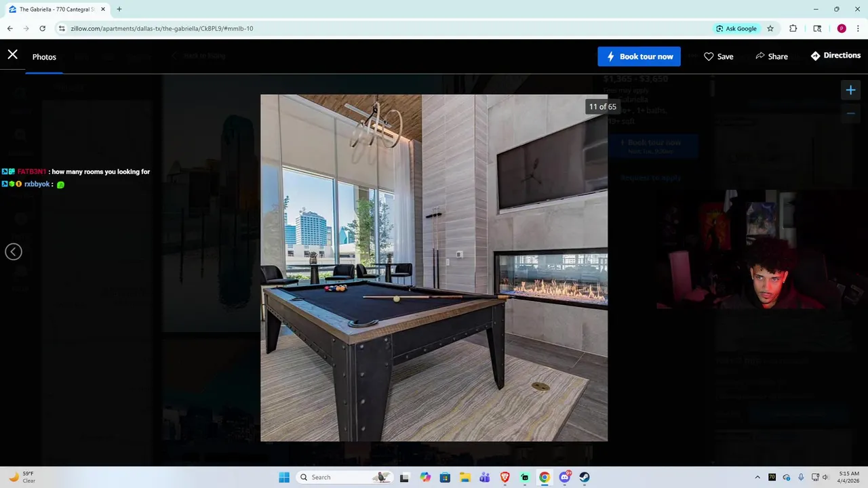Open Task View on the taskbar
Image resolution: width=868 pixels, height=488 pixels.
coord(404,477)
